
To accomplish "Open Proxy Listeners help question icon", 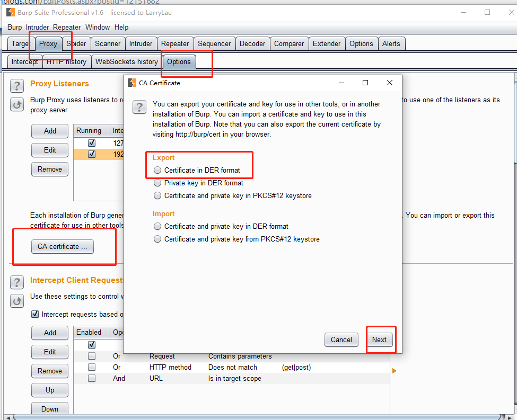I will pyautogui.click(x=17, y=86).
